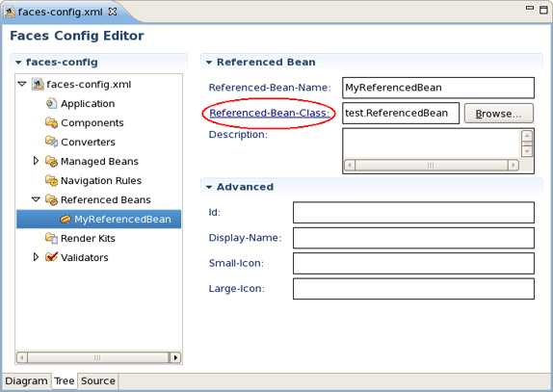Click the Referenced Beans folder icon
The width and height of the screenshot is (553, 392).
tap(51, 199)
